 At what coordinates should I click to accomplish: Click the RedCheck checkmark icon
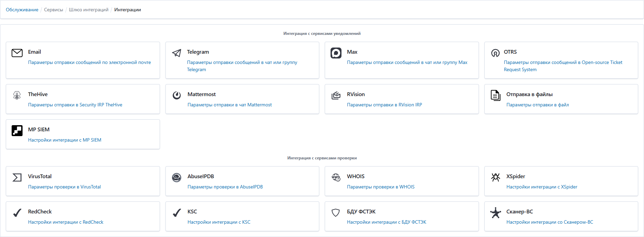[17, 213]
